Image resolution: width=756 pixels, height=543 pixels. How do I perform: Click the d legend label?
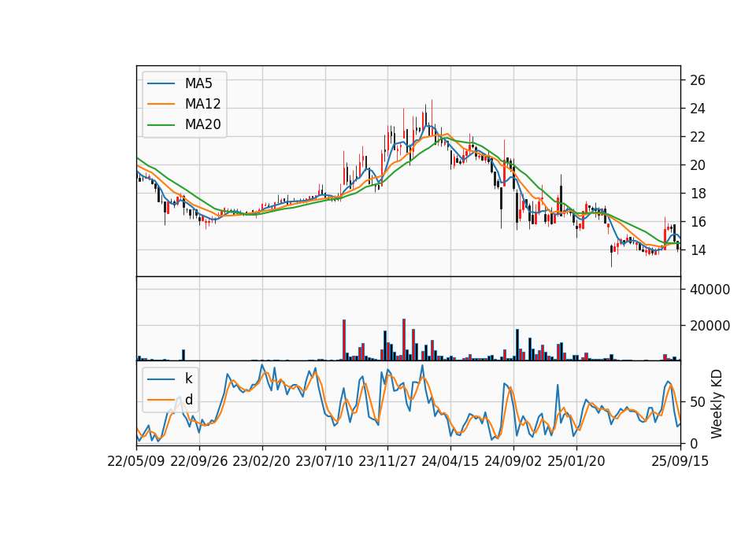(188, 400)
